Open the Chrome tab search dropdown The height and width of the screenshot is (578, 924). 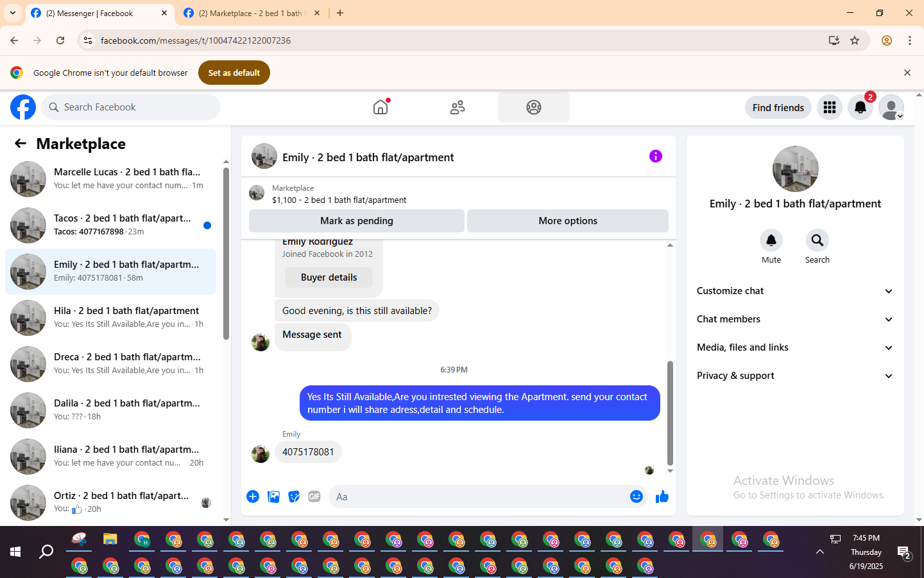coord(13,13)
